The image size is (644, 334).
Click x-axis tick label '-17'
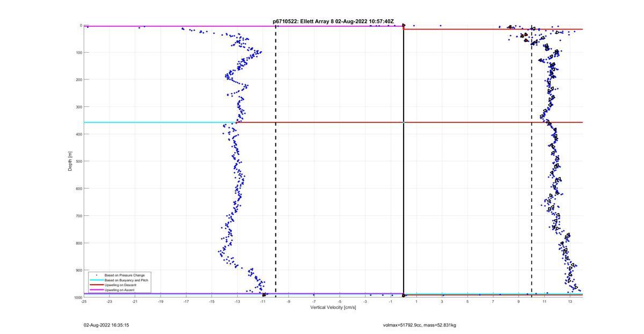(x=186, y=302)
